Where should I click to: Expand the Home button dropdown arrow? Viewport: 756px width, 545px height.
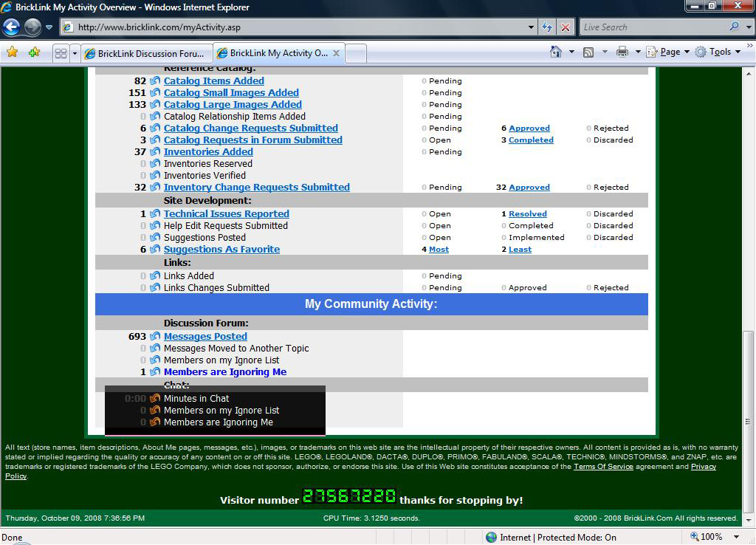click(x=571, y=52)
